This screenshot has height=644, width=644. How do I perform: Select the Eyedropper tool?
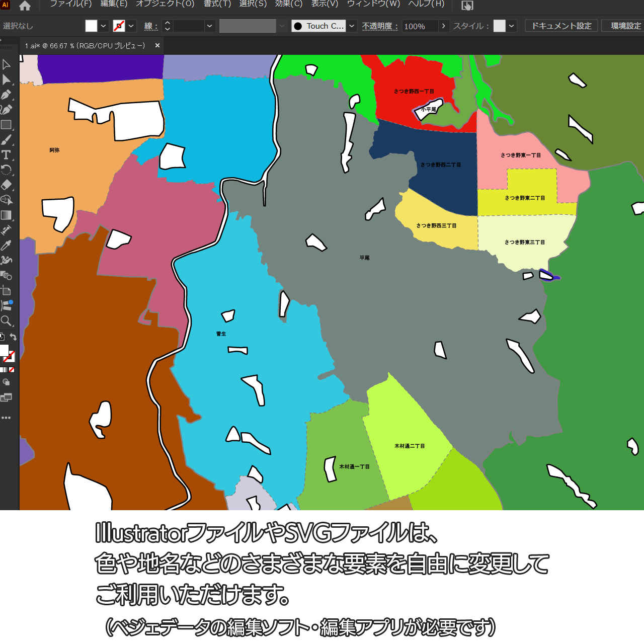pos(6,245)
